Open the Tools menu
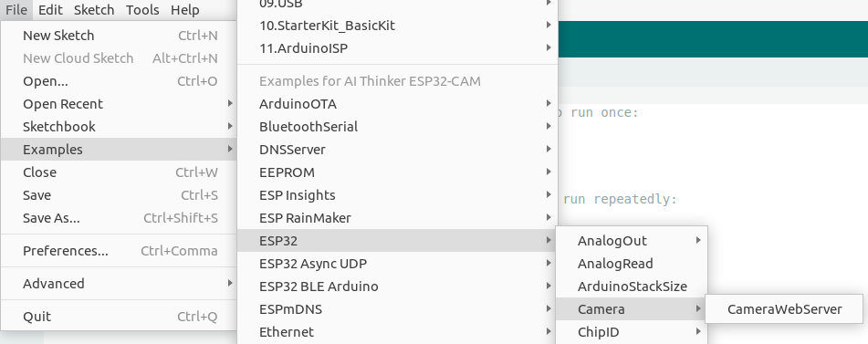Image resolution: width=868 pixels, height=344 pixels. (x=142, y=10)
